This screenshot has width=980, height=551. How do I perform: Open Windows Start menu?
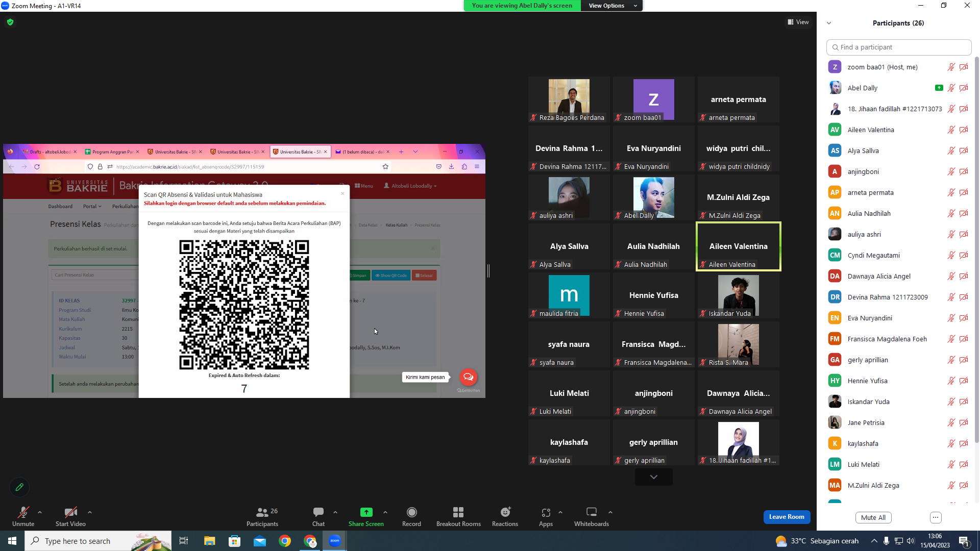pyautogui.click(x=12, y=541)
